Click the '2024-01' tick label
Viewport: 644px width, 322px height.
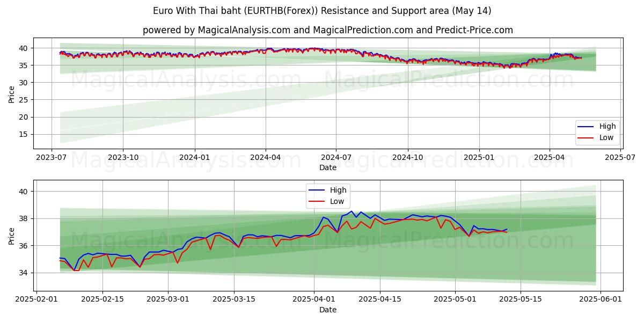coord(194,157)
